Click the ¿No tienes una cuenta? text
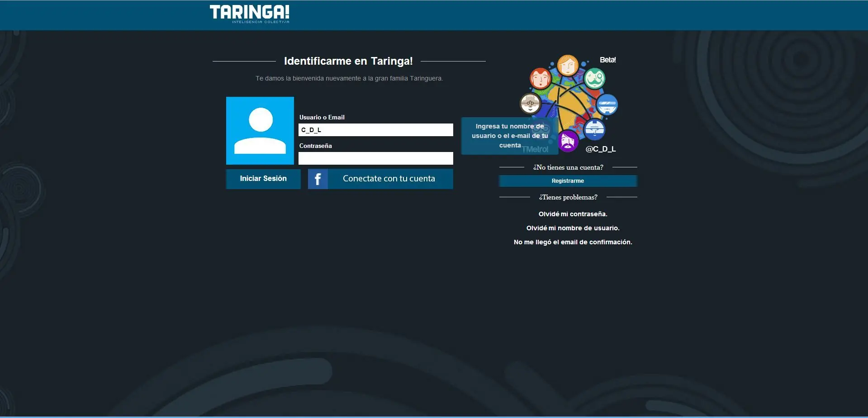 568,167
